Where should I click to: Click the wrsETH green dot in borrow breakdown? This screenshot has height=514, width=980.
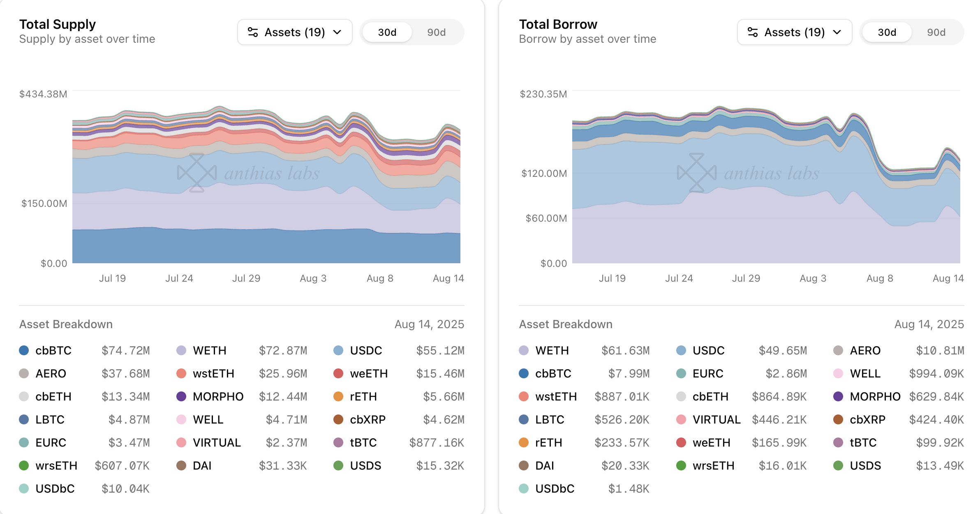click(681, 465)
